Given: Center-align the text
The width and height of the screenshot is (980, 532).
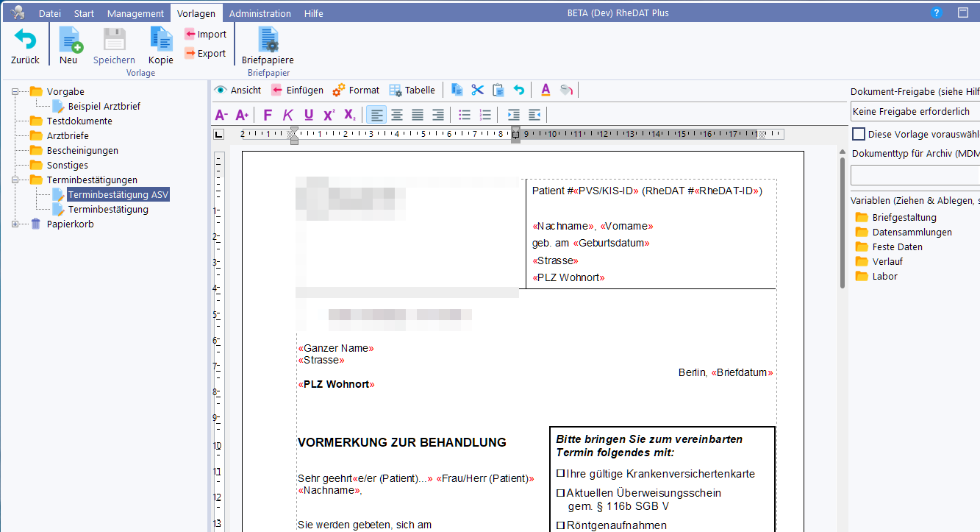Looking at the screenshot, I should pos(397,115).
